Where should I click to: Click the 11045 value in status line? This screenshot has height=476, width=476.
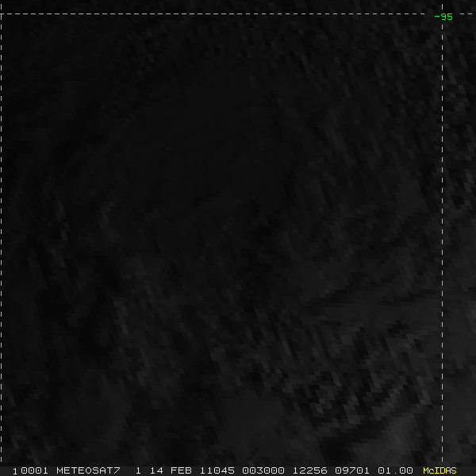tap(217, 470)
